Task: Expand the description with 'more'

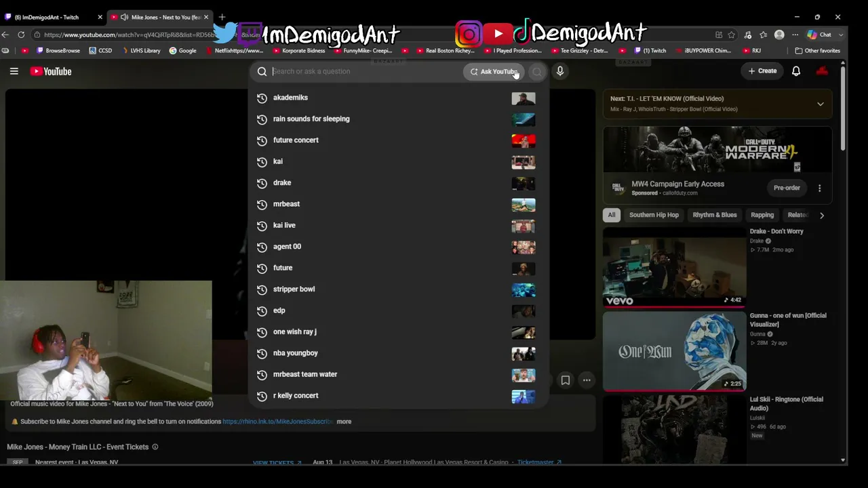Action: pos(344,422)
